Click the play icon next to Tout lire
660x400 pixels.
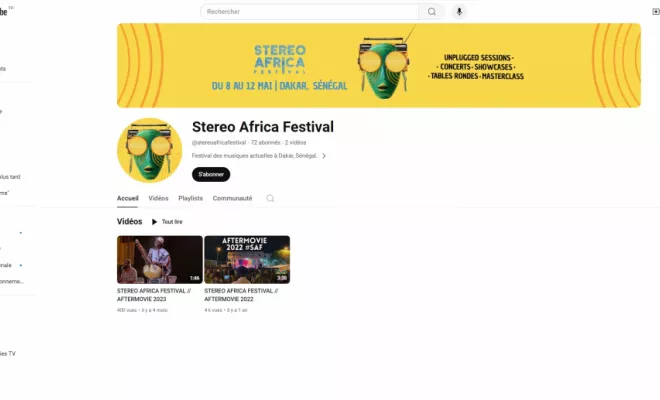pos(154,222)
